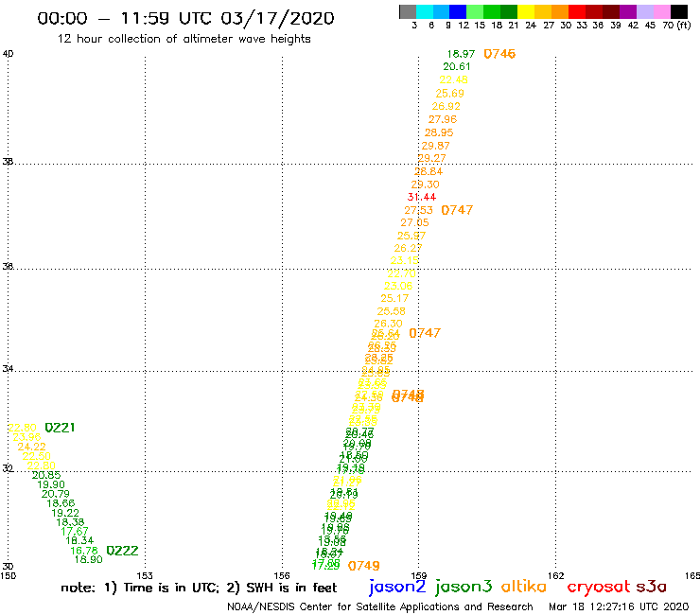This screenshot has width=700, height=615.
Task: Click the cyan swatch in the color scale
Action: click(425, 11)
